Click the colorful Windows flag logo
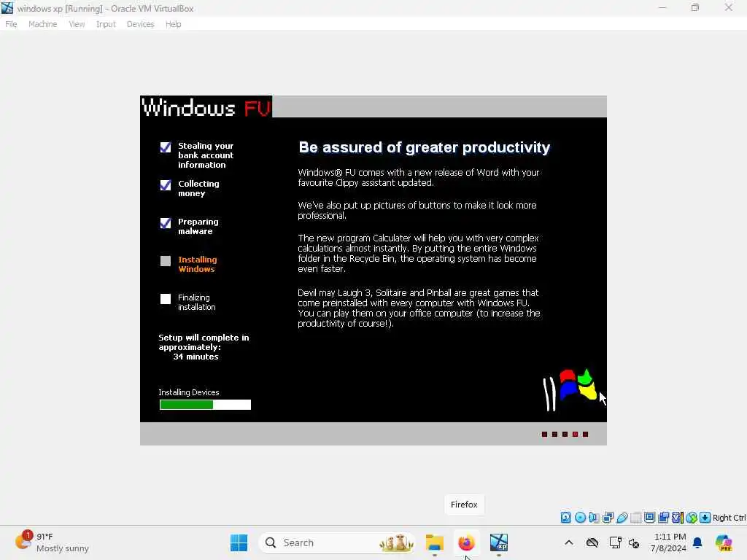 click(570, 389)
